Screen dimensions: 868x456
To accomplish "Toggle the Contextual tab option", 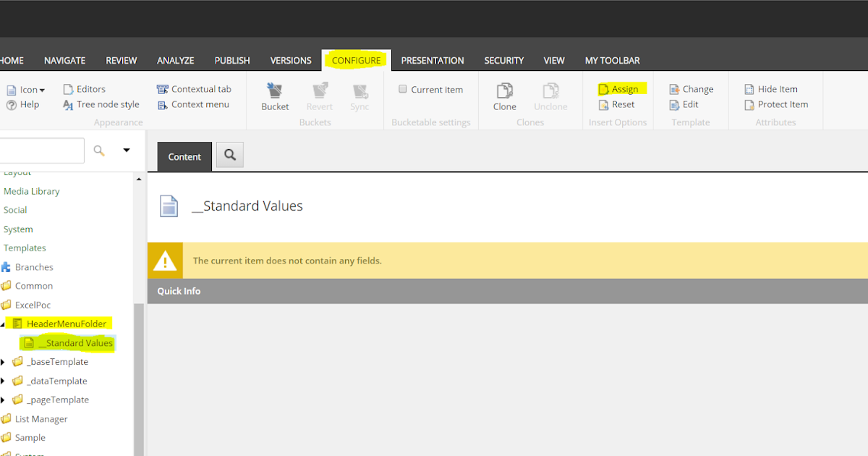I will 195,88.
